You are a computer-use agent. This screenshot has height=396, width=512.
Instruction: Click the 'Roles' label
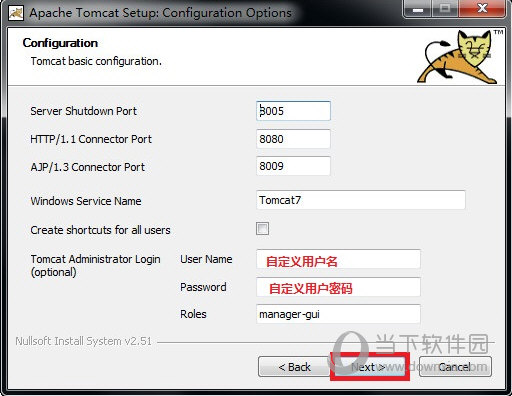tap(193, 314)
